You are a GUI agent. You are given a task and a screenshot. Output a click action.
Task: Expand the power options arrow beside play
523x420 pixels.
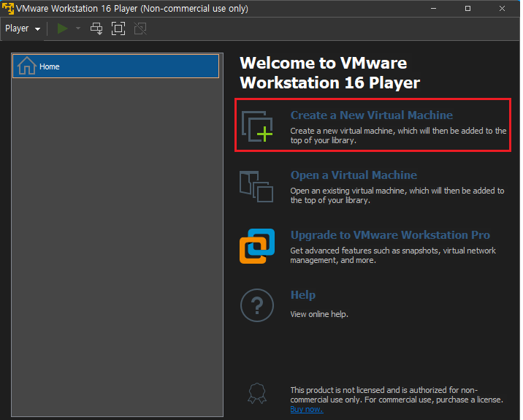tap(78, 28)
